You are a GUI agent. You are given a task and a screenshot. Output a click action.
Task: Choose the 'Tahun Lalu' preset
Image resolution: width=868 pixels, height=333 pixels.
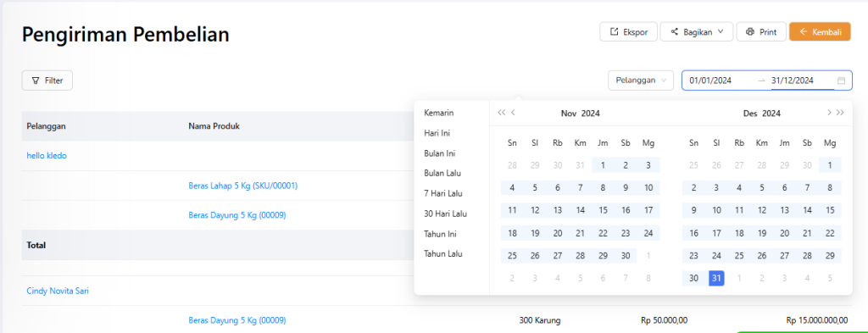pyautogui.click(x=442, y=254)
